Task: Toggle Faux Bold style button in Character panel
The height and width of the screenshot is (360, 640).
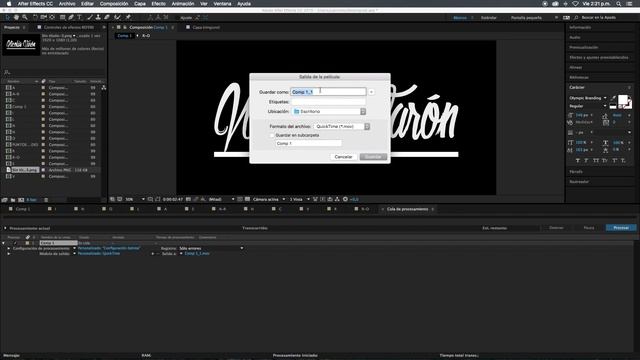Action: (578, 161)
